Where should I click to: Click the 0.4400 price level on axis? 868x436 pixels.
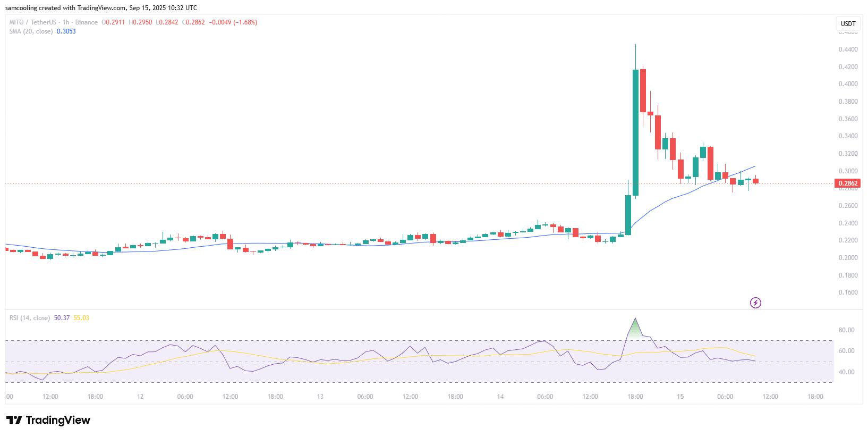pos(847,49)
